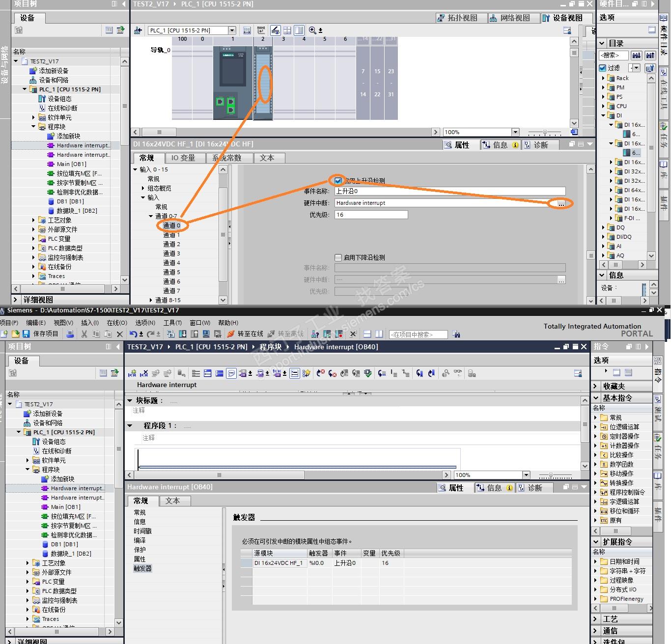Click the vertical split editor icon
The width and height of the screenshot is (671, 644).
[379, 334]
